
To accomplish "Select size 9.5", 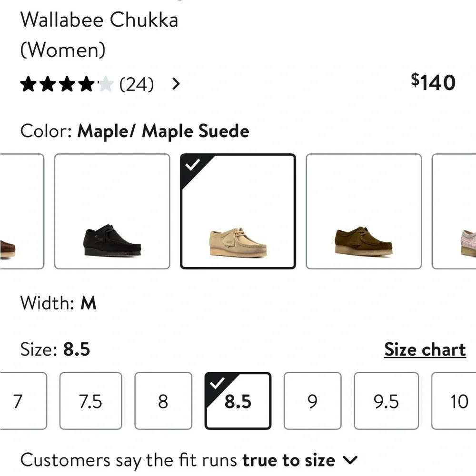I will point(386,401).
